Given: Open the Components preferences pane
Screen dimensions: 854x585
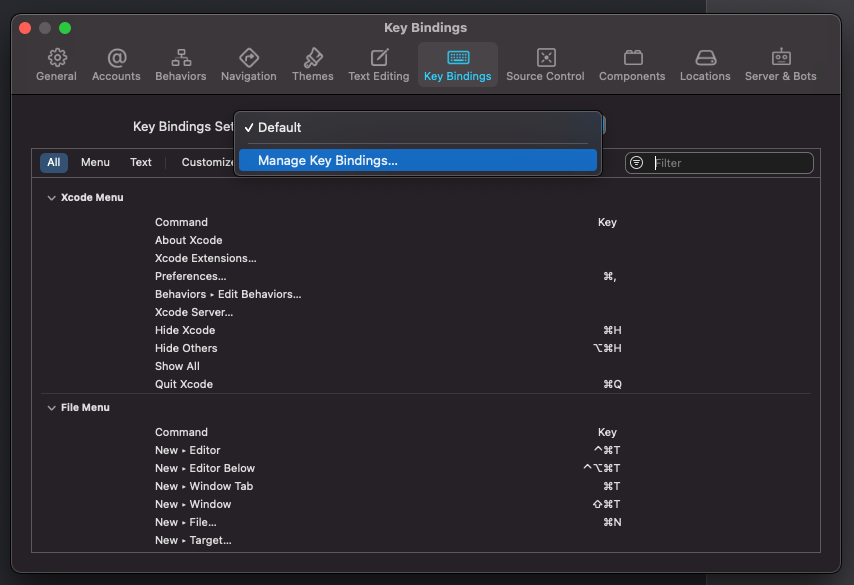Looking at the screenshot, I should [x=632, y=65].
